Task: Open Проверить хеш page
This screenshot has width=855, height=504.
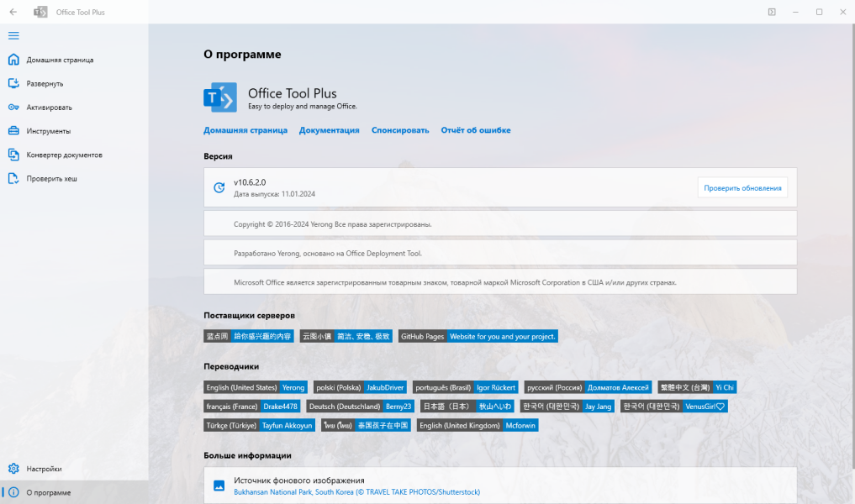Action: pos(74,178)
